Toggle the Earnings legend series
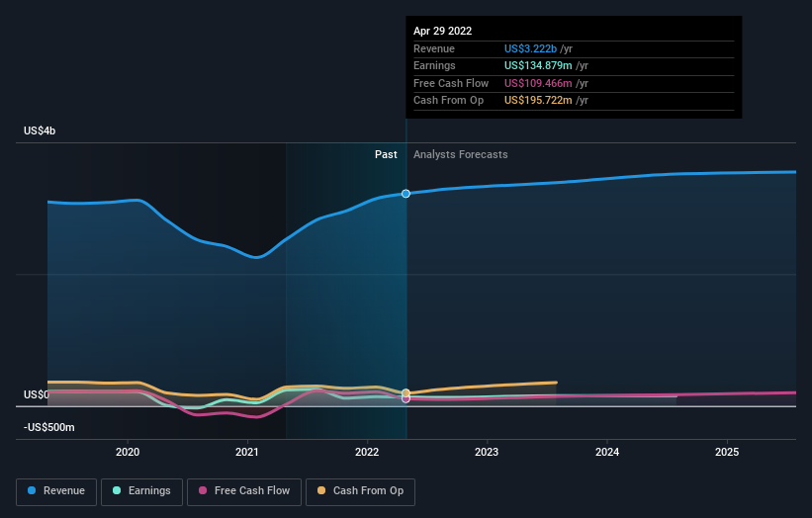This screenshot has width=812, height=518. 141,491
